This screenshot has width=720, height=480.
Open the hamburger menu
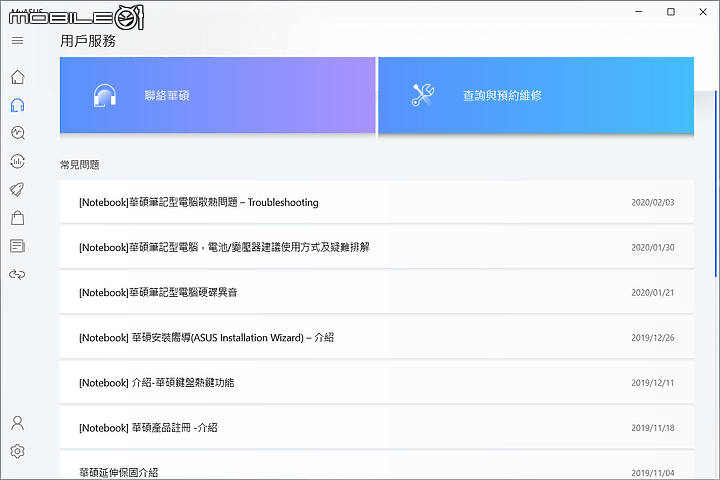[17, 40]
